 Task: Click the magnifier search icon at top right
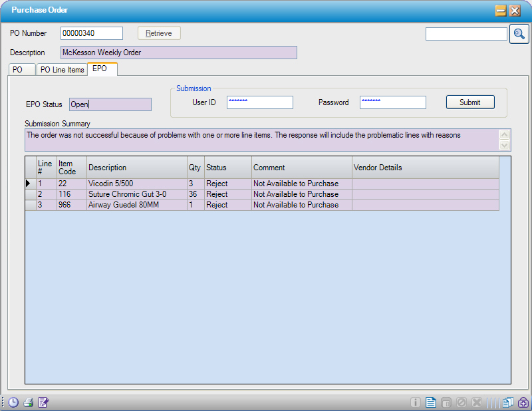click(519, 33)
